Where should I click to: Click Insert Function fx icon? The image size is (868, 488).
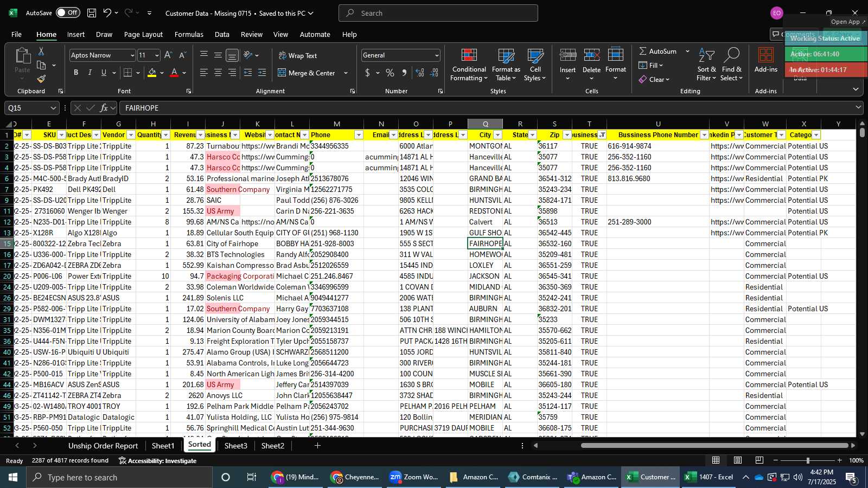(104, 108)
